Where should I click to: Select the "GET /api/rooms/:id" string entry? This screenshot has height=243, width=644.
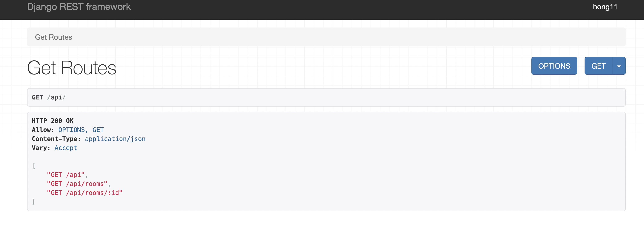click(85, 193)
